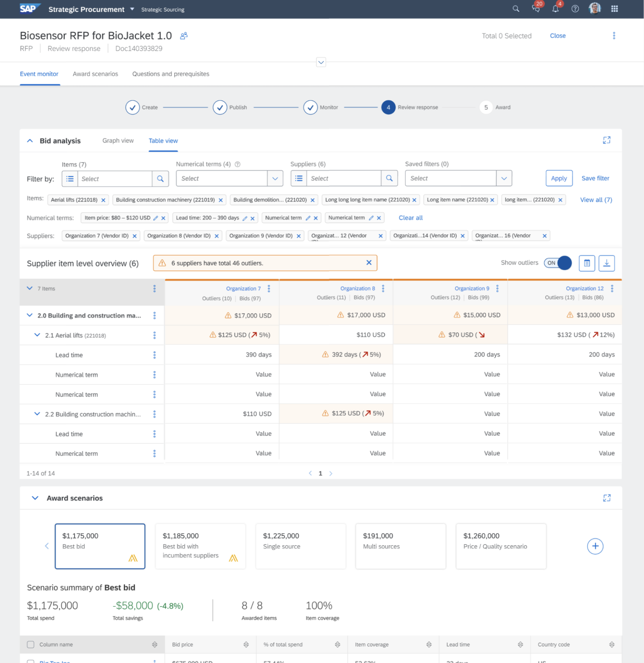This screenshot has width=644, height=663.
Task: Click the Clear all link
Action: coord(410,218)
